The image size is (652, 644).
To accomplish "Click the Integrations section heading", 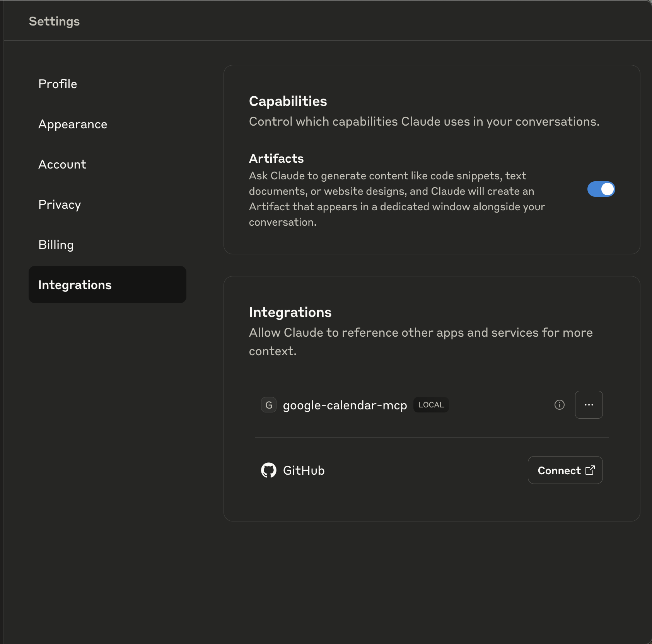I will pyautogui.click(x=290, y=312).
